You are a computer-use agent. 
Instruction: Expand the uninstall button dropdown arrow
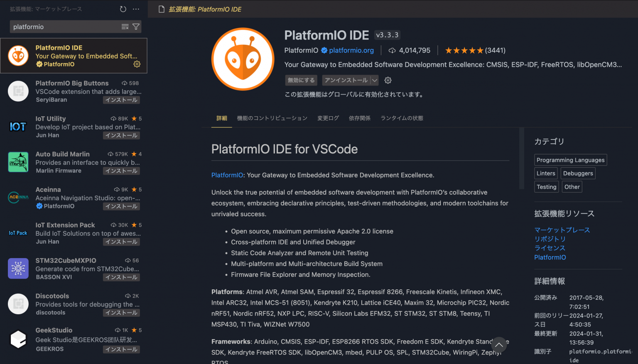[x=375, y=80]
